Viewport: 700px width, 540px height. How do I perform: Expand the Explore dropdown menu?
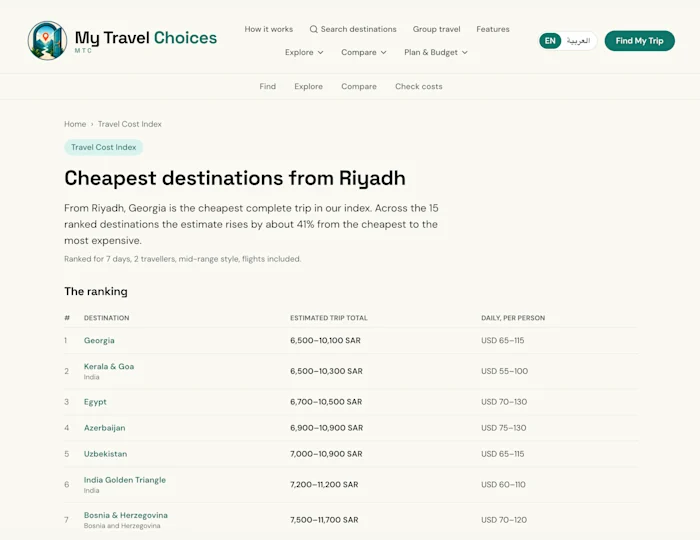(304, 52)
